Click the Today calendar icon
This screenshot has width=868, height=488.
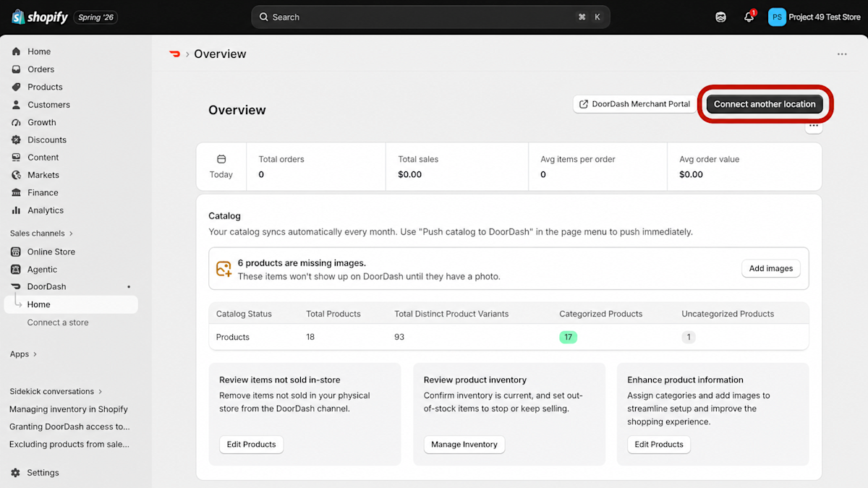point(221,159)
